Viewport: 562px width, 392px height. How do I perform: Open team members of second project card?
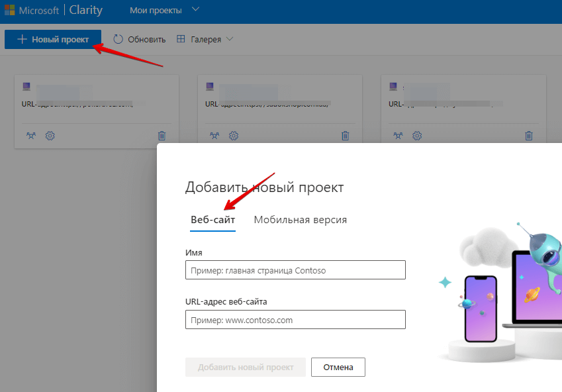tap(214, 136)
